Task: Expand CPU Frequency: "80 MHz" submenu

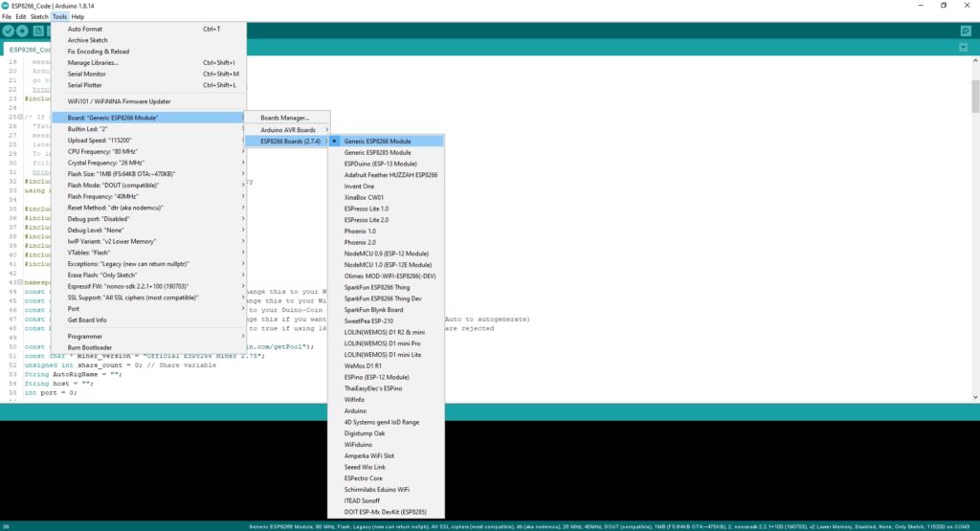Action: (148, 151)
